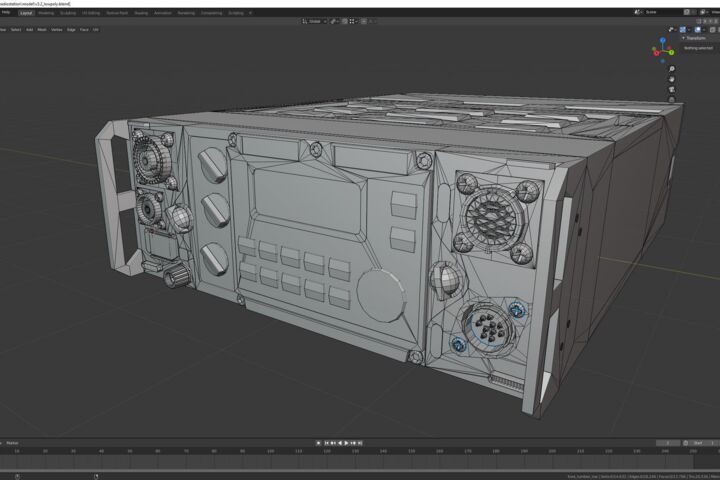
Task: Play the animation forward
Action: pyautogui.click(x=346, y=443)
